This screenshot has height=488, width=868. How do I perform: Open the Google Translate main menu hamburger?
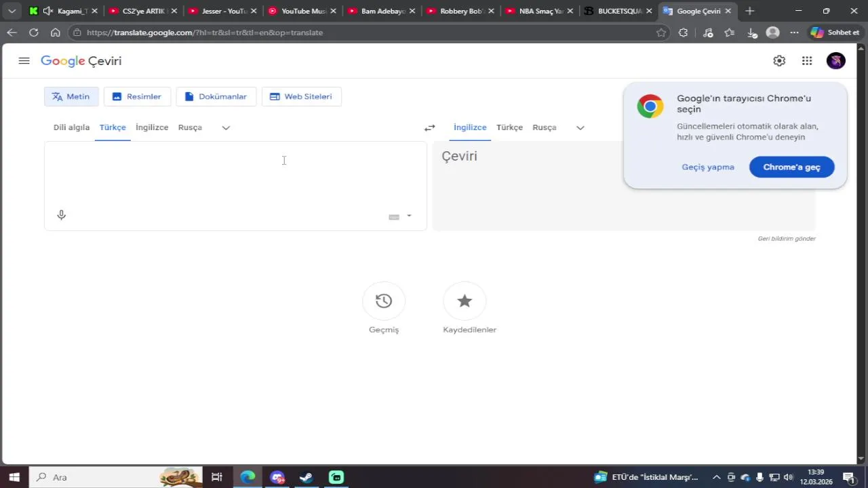click(24, 61)
